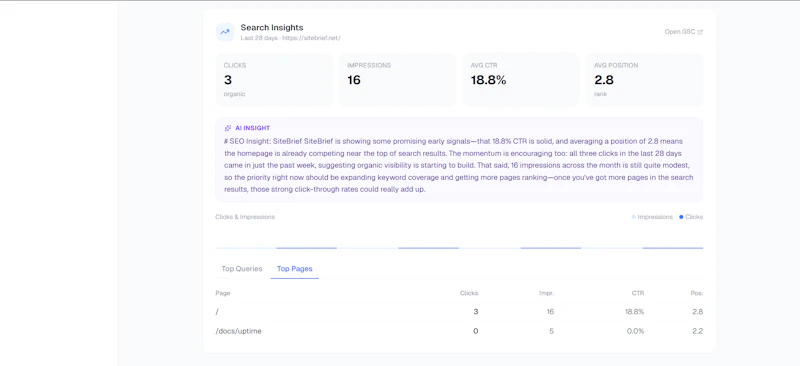Click the AI insight paragraph text
This screenshot has width=800, height=366.
[459, 165]
